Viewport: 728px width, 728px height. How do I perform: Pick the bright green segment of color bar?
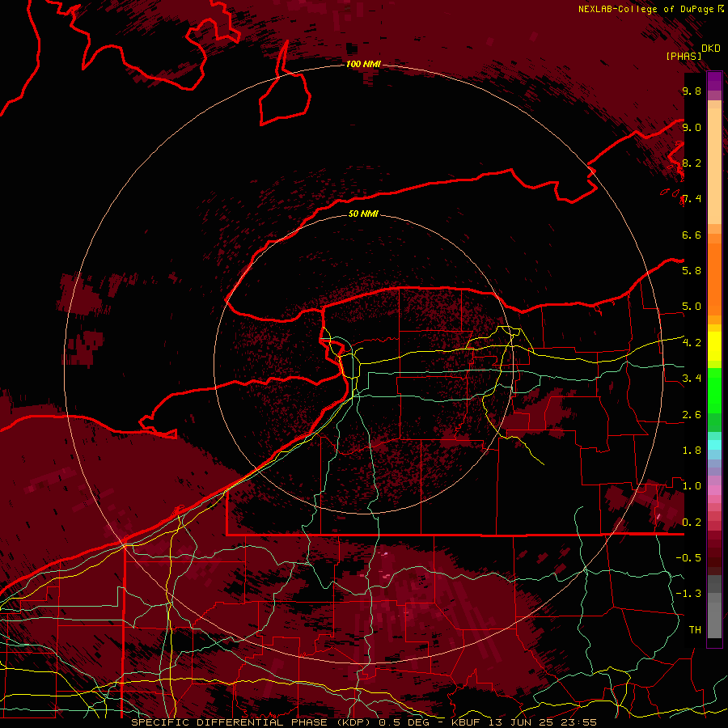coord(714,390)
